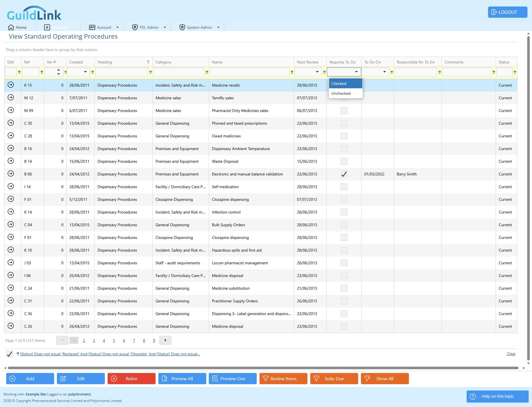Check Requires To Do for Self medication row
Viewport: 532px width, 407px height.
344,187
